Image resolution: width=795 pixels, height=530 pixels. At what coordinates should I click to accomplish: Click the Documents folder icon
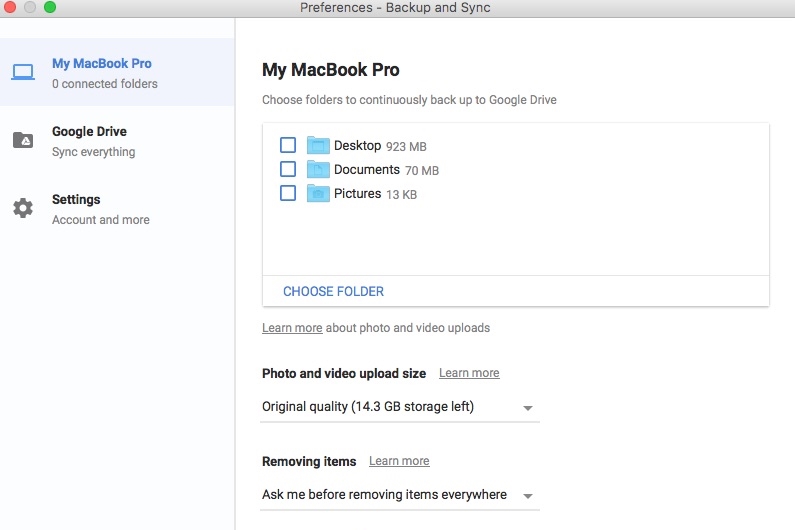tap(318, 169)
